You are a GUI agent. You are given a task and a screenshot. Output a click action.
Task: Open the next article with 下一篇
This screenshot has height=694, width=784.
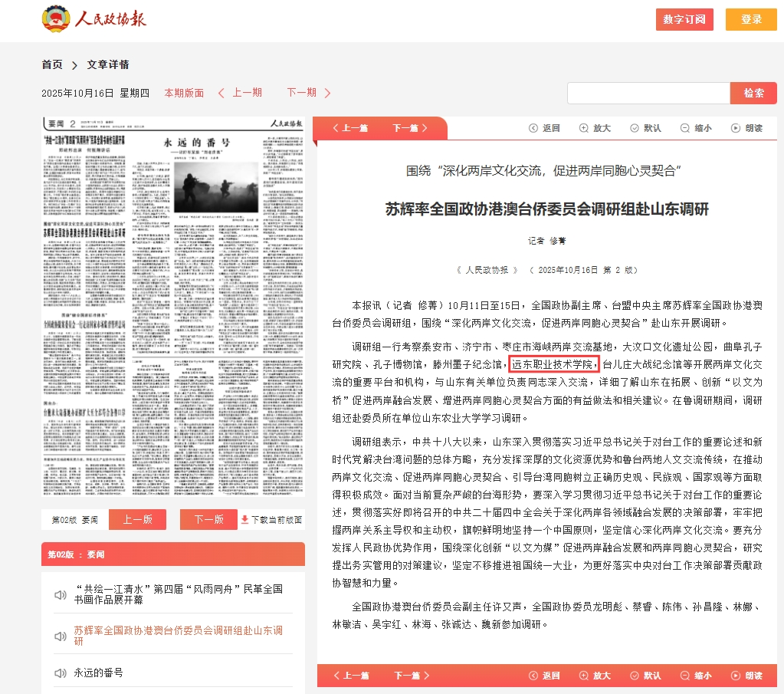[x=408, y=127]
